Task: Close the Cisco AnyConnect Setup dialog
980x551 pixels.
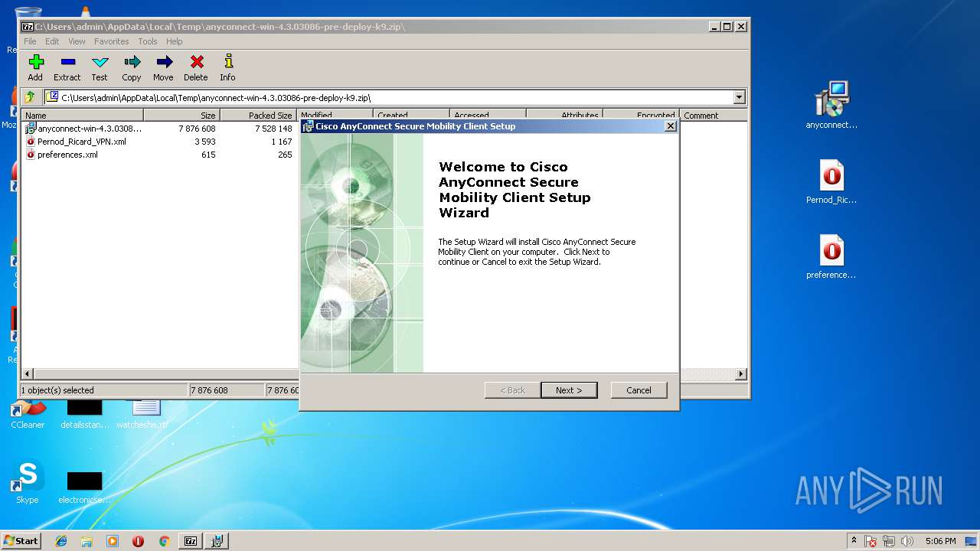Action: click(670, 126)
